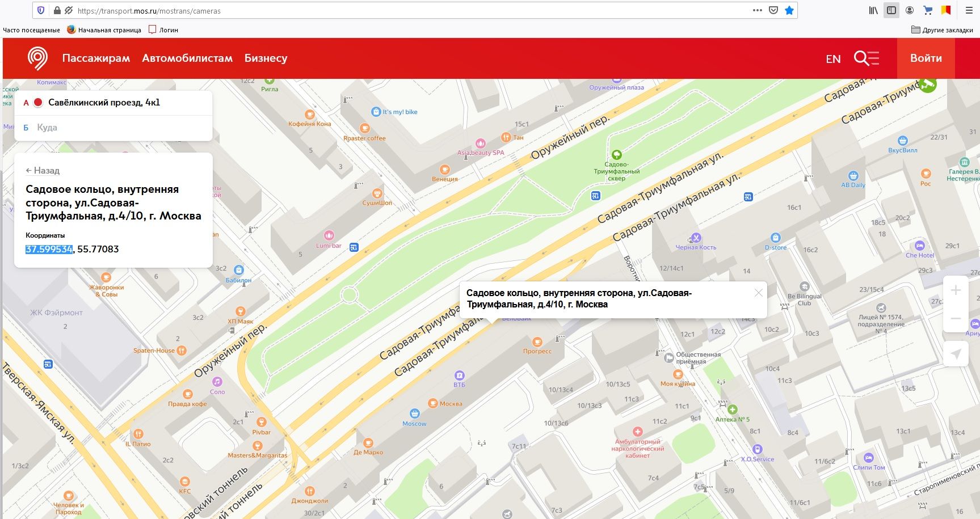Click the Войти login button
This screenshot has width=980, height=519.
click(x=926, y=58)
